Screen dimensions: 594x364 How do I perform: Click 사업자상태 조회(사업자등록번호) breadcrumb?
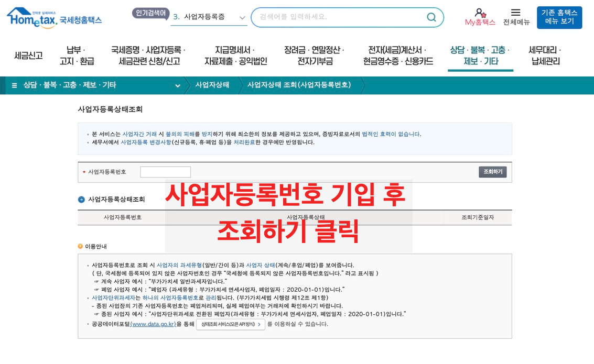[299, 85]
